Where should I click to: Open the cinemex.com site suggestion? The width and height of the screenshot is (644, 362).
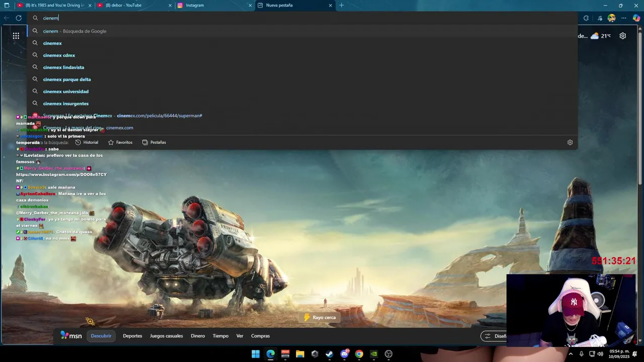click(x=302, y=128)
